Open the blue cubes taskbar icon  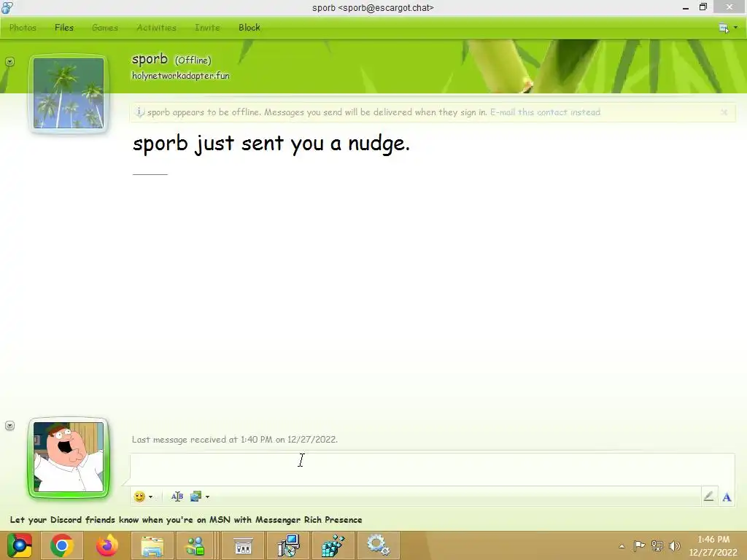[333, 545]
